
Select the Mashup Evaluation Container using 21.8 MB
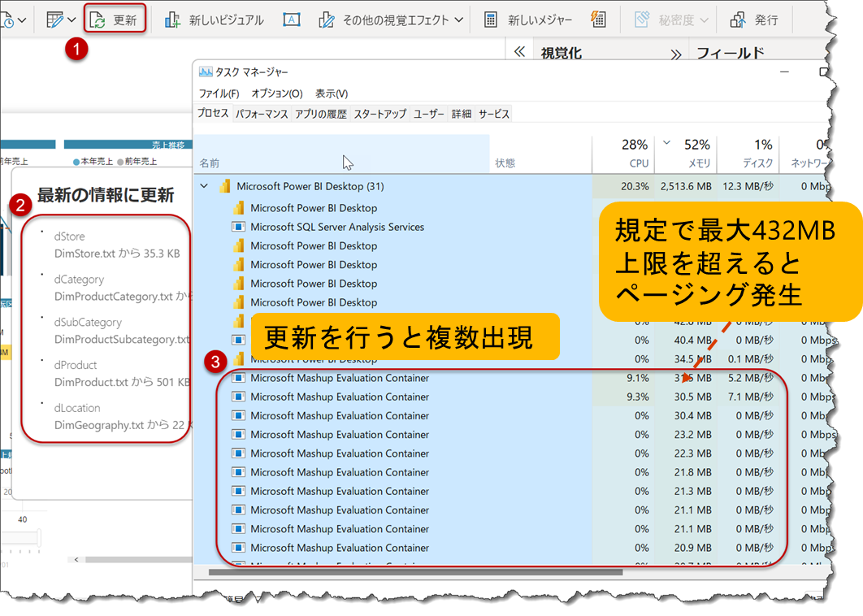340,472
